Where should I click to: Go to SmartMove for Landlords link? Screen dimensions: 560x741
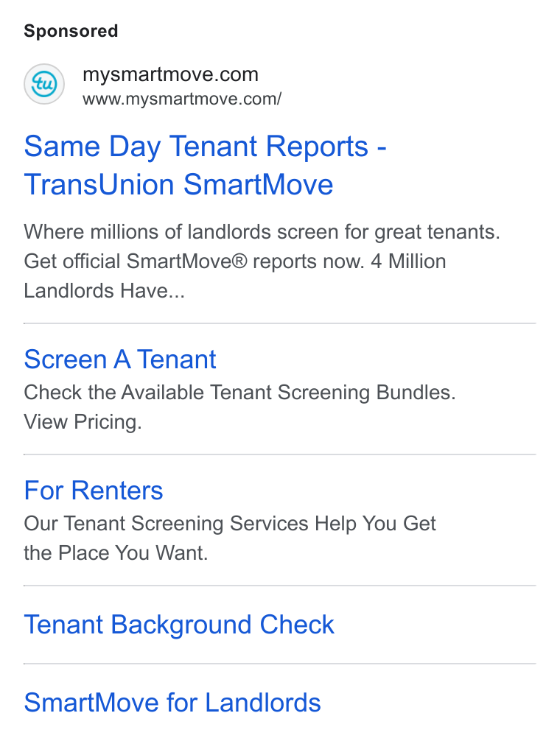[x=172, y=702]
